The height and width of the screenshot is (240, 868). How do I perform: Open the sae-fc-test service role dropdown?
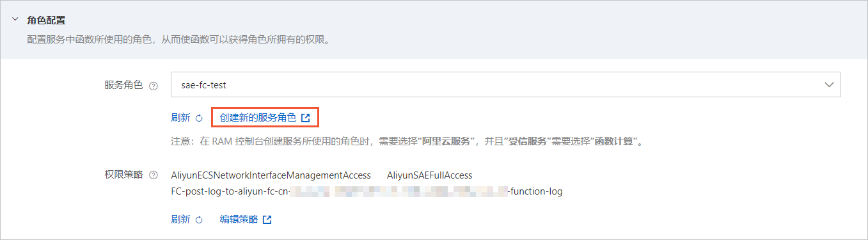tap(505, 84)
